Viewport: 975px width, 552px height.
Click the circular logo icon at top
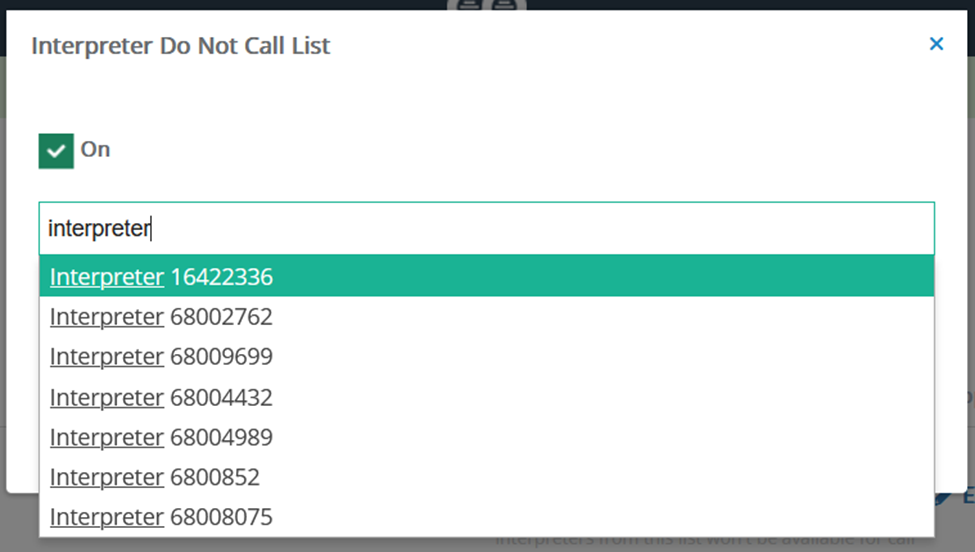click(486, 5)
